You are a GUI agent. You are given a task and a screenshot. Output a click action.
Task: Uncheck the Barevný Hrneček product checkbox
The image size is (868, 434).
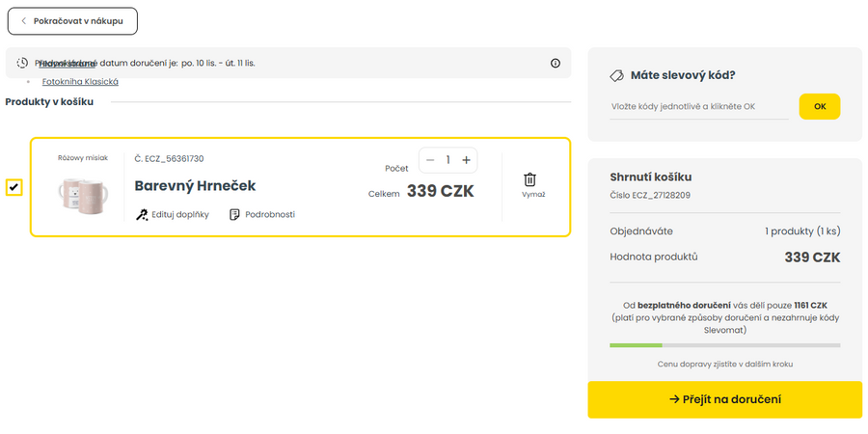point(14,186)
